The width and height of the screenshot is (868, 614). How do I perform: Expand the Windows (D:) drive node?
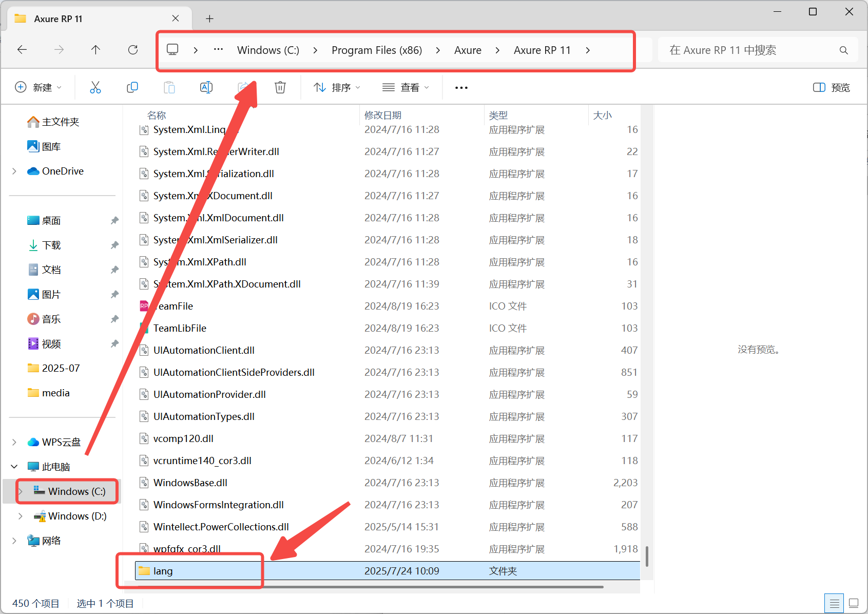(21, 516)
